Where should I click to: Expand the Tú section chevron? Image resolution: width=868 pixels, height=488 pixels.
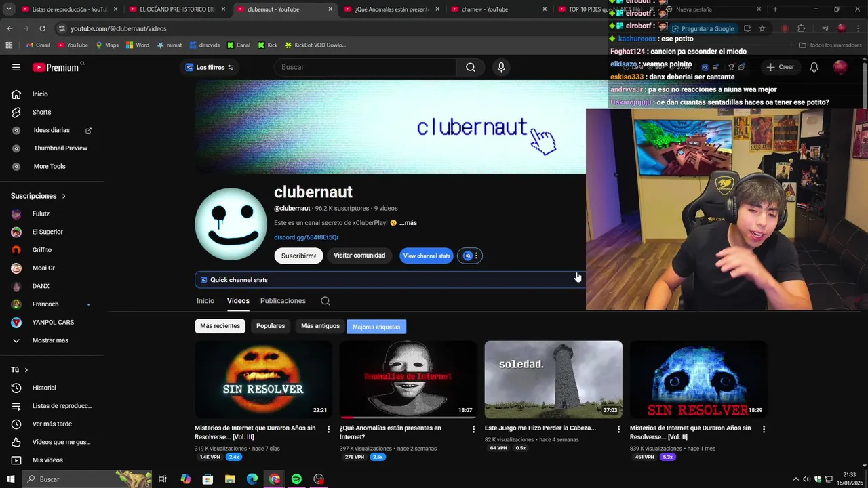pos(26,370)
